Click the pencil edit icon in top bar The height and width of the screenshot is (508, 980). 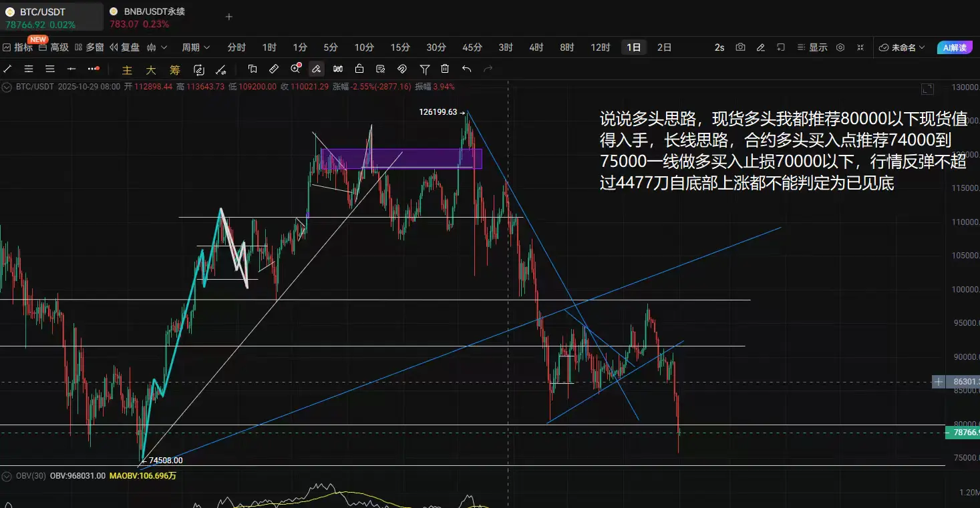tap(760, 47)
